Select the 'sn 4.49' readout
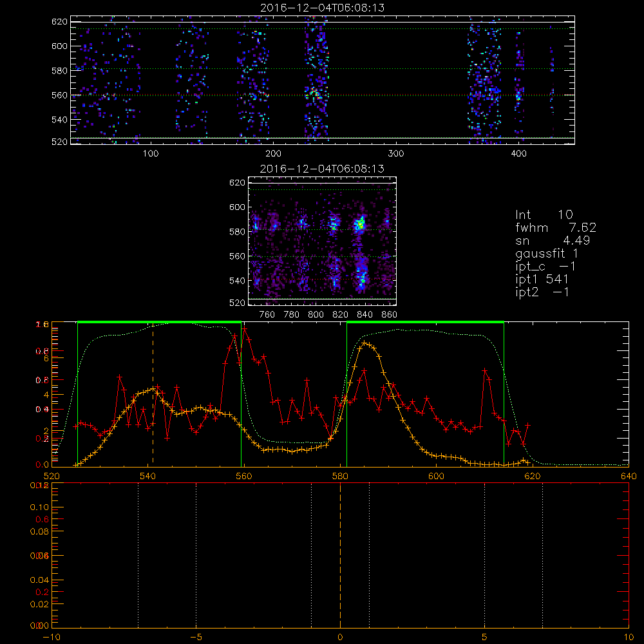644x644 pixels. point(553,240)
